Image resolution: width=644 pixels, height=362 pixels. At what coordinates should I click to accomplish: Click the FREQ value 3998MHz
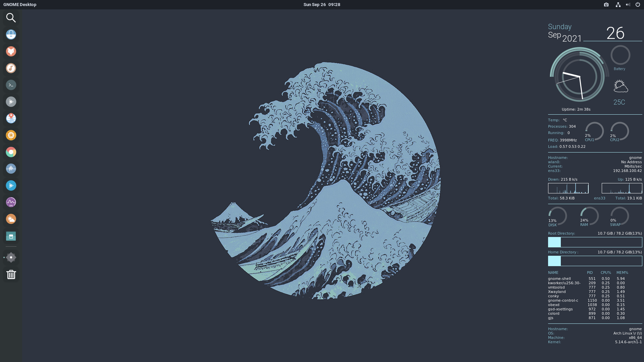[568, 140]
